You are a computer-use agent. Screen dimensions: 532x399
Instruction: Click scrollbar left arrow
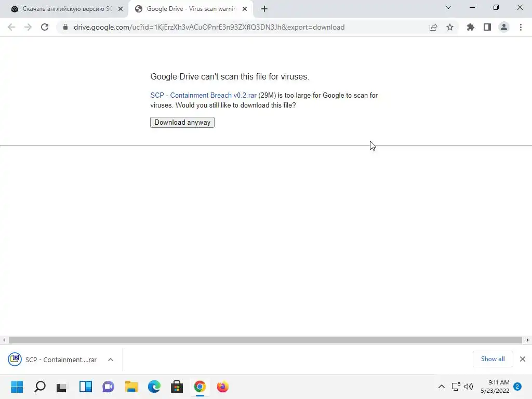(4, 340)
